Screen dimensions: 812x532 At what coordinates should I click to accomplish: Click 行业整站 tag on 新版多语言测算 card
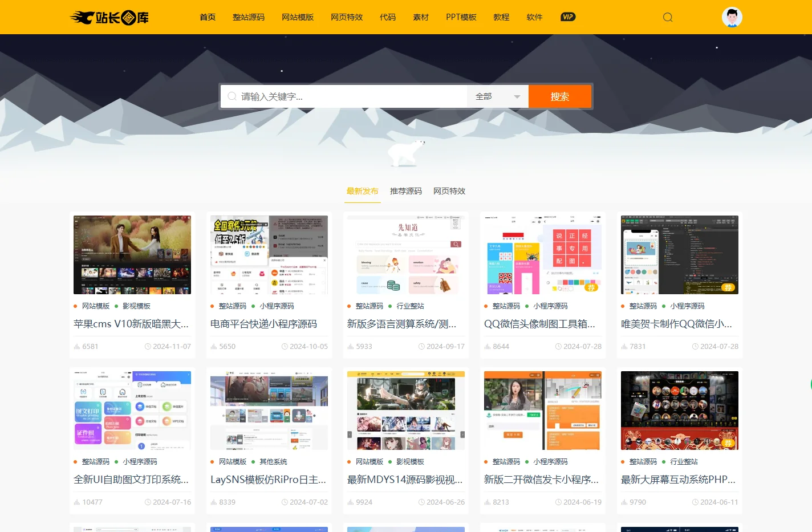410,306
